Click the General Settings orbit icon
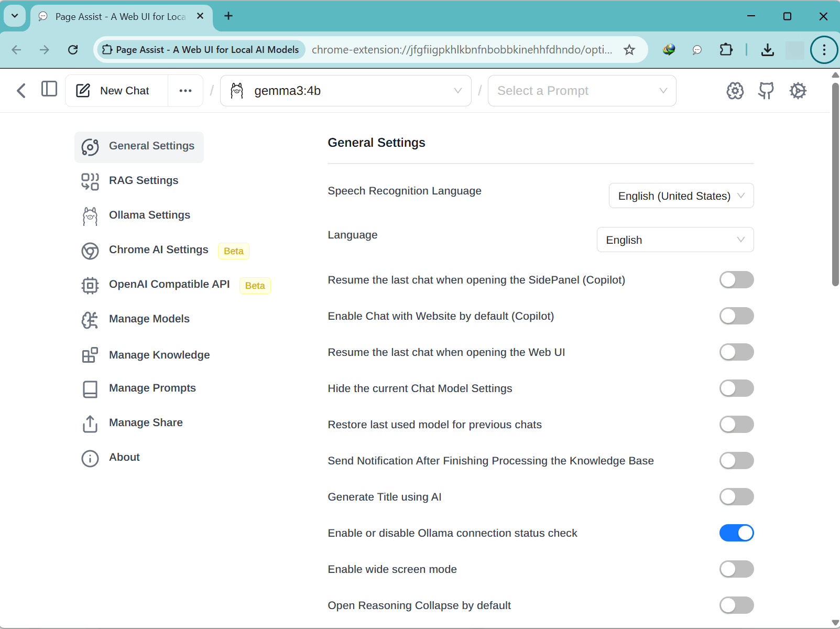Viewport: 840px width, 629px height. [x=90, y=147]
